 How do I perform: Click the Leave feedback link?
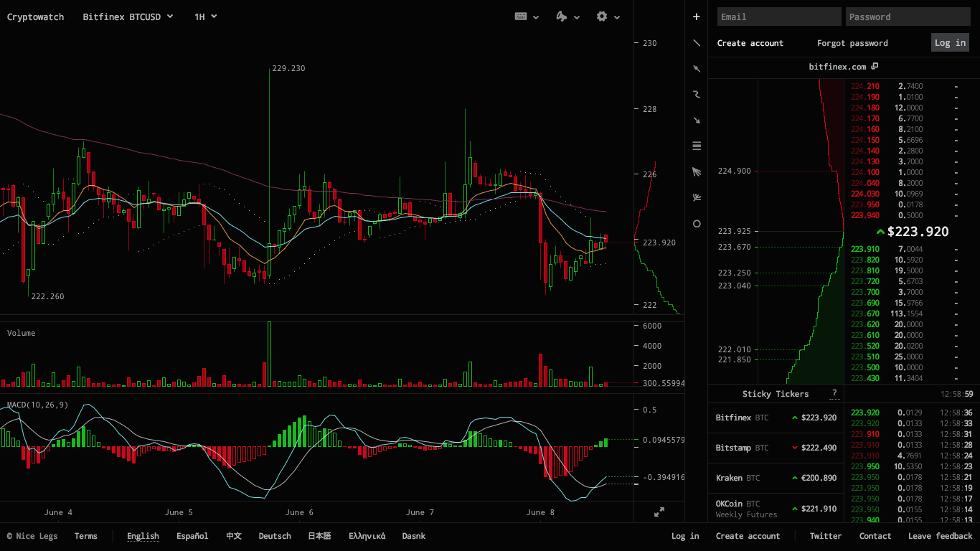[941, 536]
